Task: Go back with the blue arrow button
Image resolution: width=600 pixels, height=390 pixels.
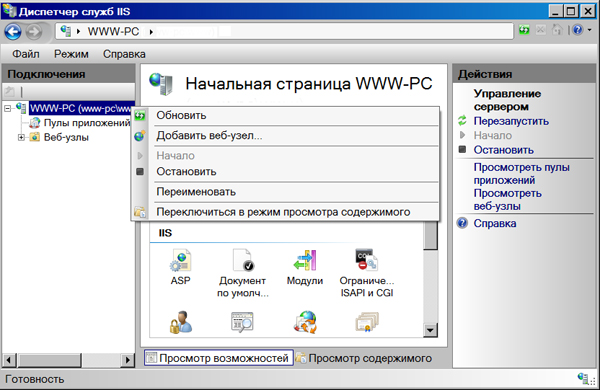Action: (13, 31)
